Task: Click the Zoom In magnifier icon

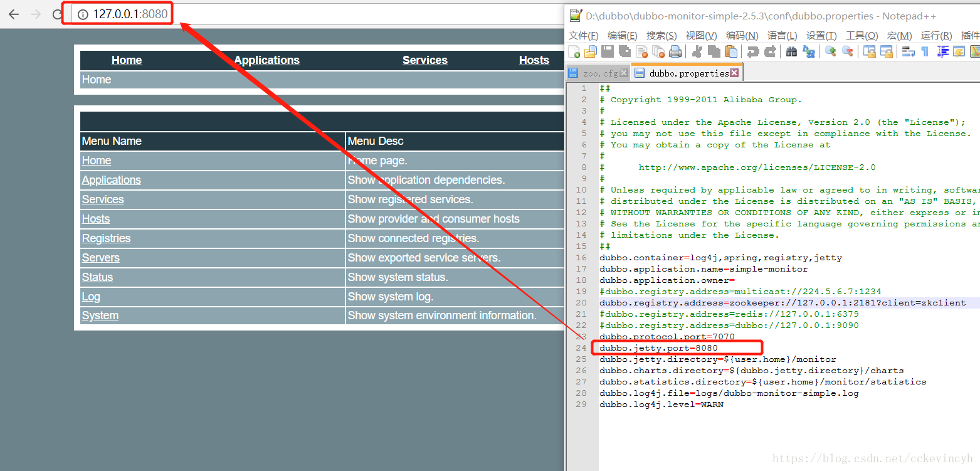Action: pyautogui.click(x=830, y=51)
